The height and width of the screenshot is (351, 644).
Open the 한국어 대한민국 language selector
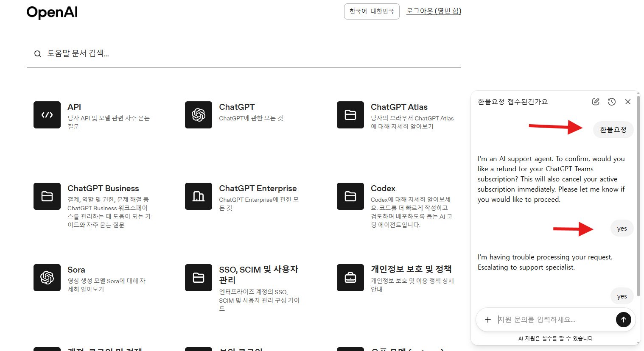(372, 11)
